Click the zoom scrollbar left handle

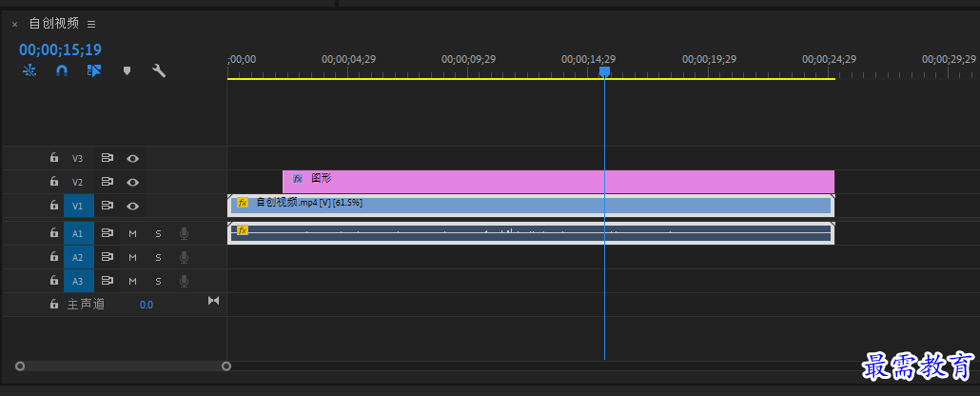tap(19, 366)
